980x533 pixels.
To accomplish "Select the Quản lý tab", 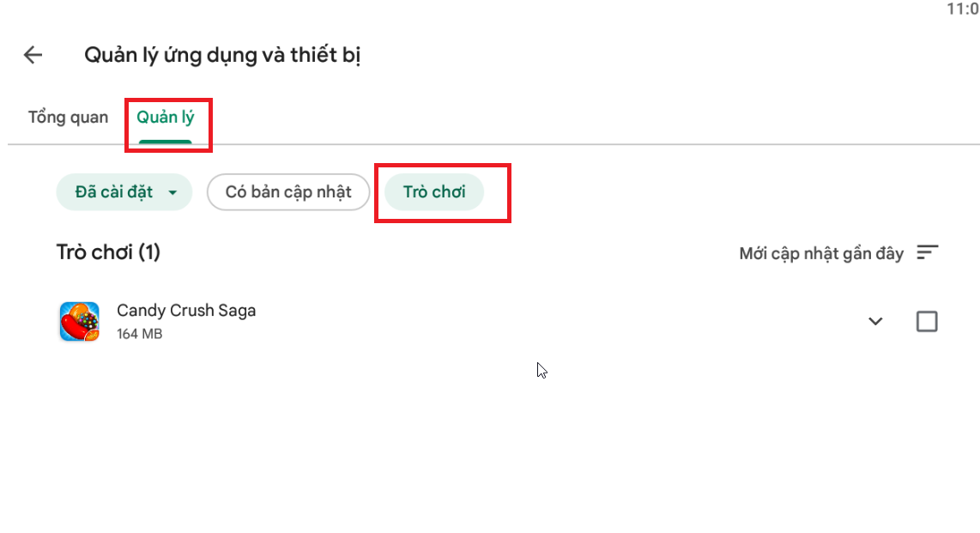I will point(166,118).
